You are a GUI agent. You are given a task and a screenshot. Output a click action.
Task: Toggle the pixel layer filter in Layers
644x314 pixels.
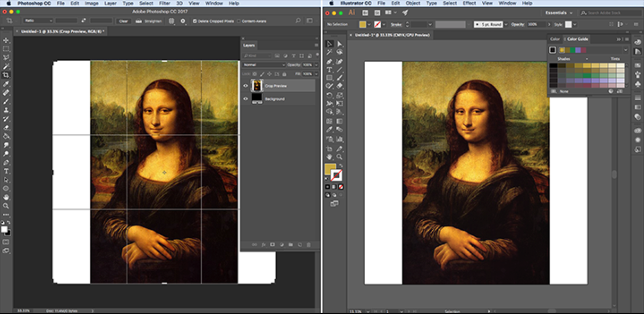(277, 56)
